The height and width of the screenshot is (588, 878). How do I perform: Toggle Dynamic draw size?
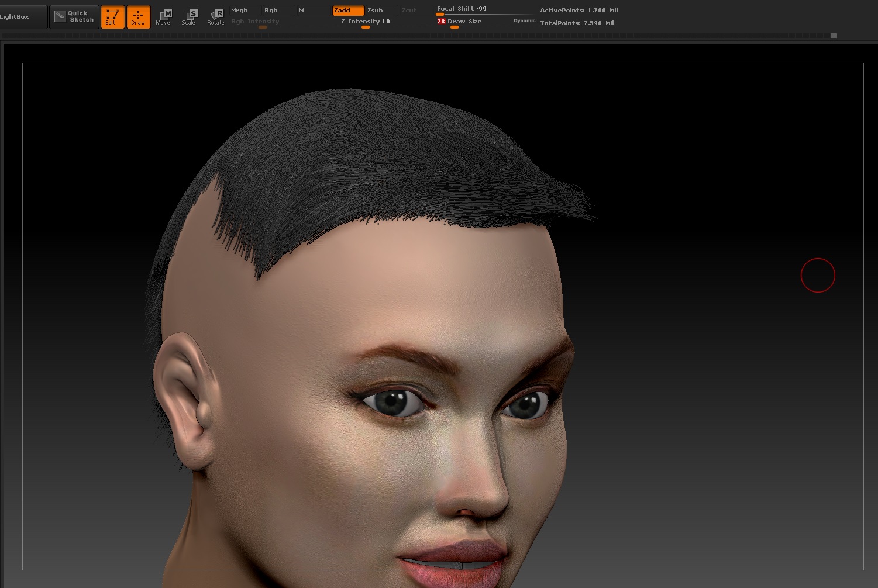click(x=524, y=21)
